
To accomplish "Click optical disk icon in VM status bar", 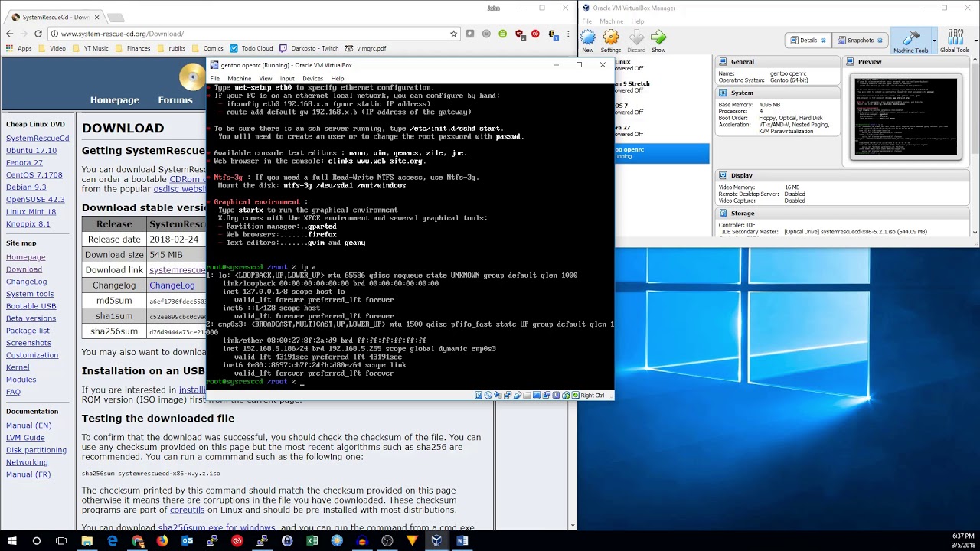I will (x=488, y=396).
